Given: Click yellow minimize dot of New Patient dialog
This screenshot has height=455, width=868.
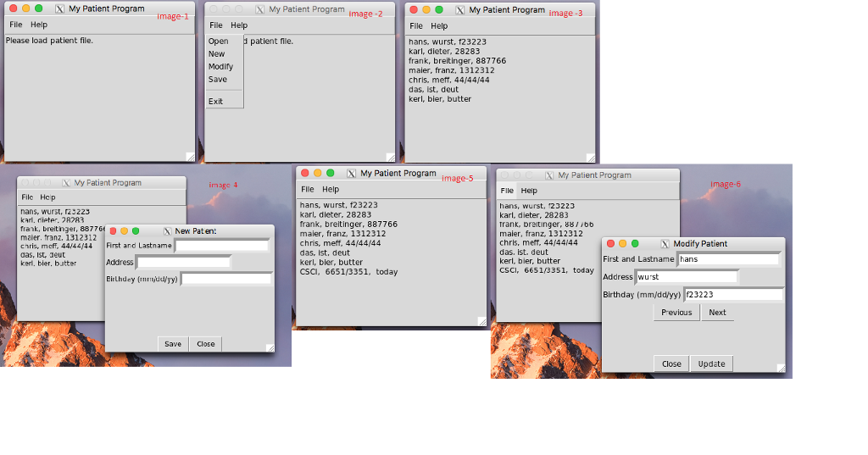Looking at the screenshot, I should [x=124, y=230].
